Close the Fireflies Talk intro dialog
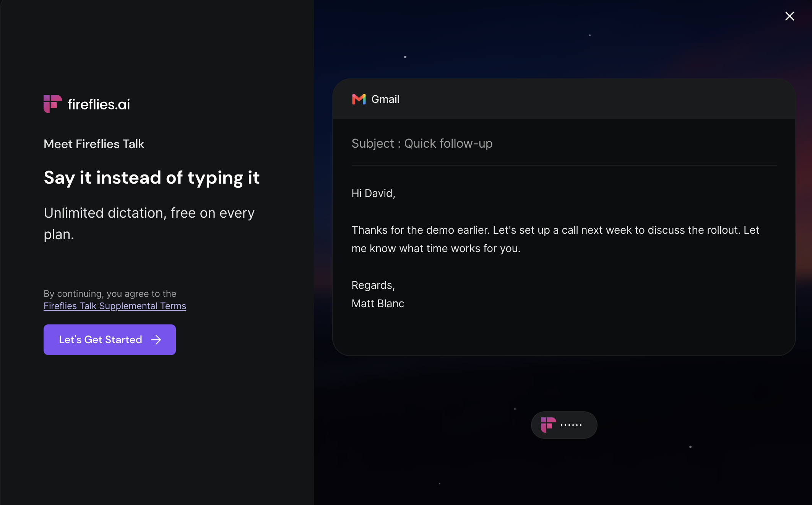The image size is (812, 505). coord(789,16)
